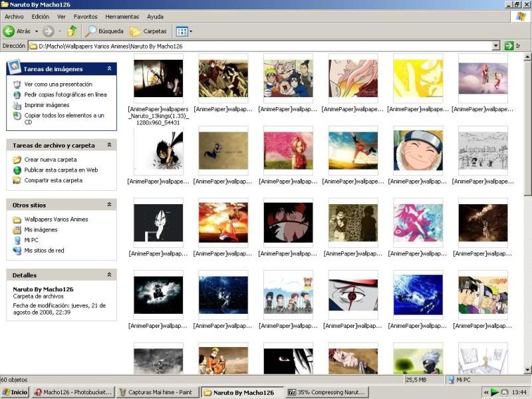Screen dimensions: 532x399
Task: Click the taskbar clock showing 13:44
Action: click(x=519, y=392)
